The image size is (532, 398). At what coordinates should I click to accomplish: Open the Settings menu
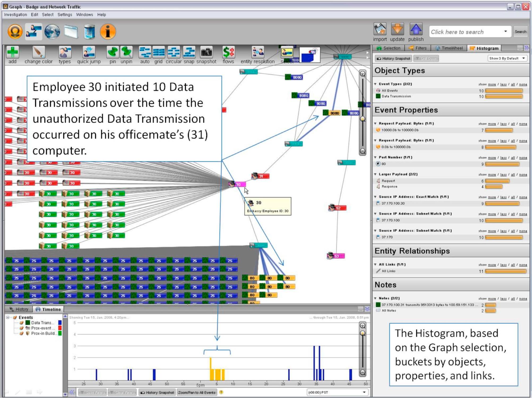pos(65,15)
